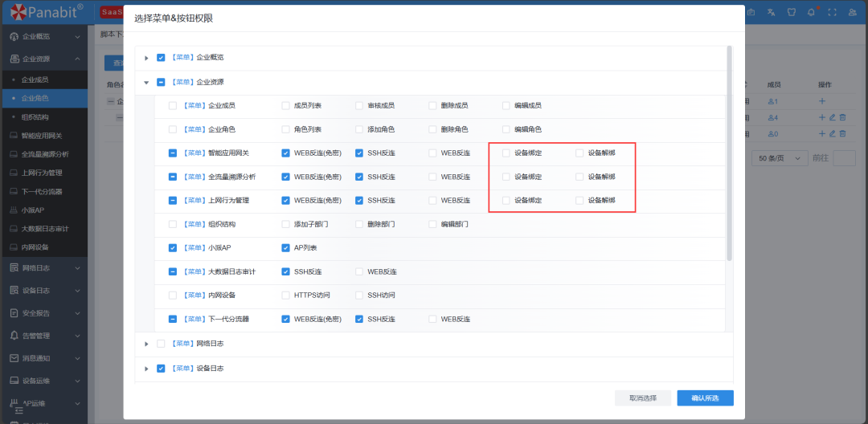Screen dimensions: 868x424
Task: Click the dialog's vertical scrollbar
Action: [x=730, y=153]
